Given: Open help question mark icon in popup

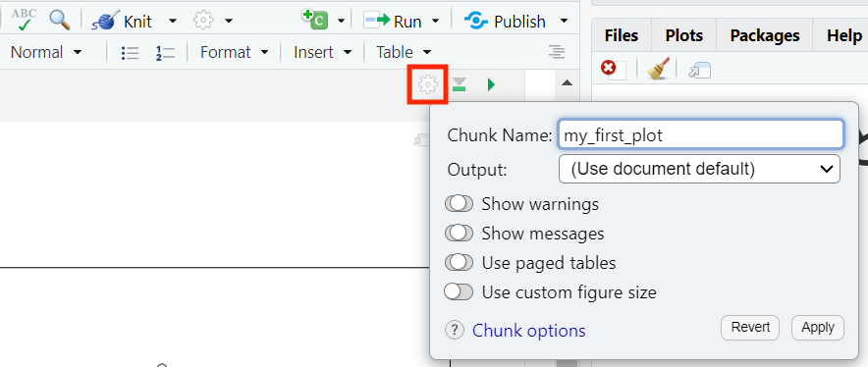Looking at the screenshot, I should tap(455, 331).
